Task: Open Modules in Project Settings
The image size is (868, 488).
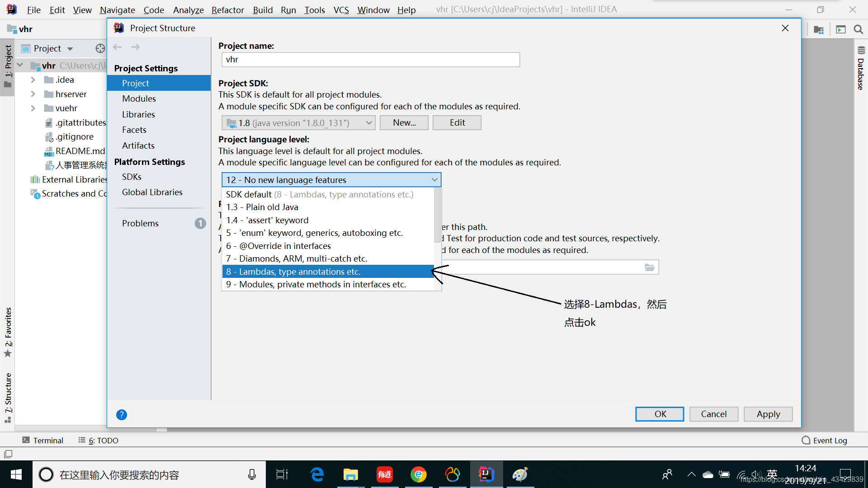Action: click(159, 99)
